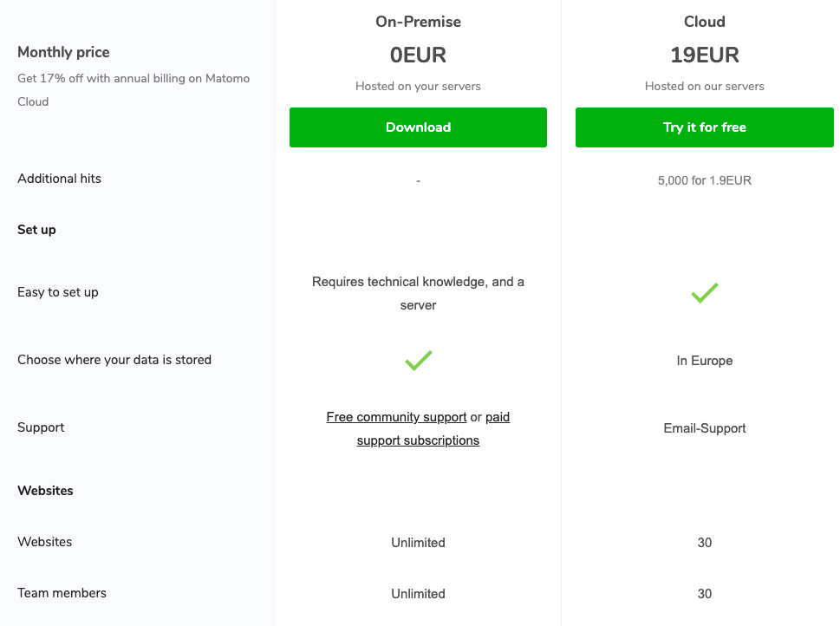840x626 pixels.
Task: Select the On-Premise column heading
Action: (x=418, y=22)
